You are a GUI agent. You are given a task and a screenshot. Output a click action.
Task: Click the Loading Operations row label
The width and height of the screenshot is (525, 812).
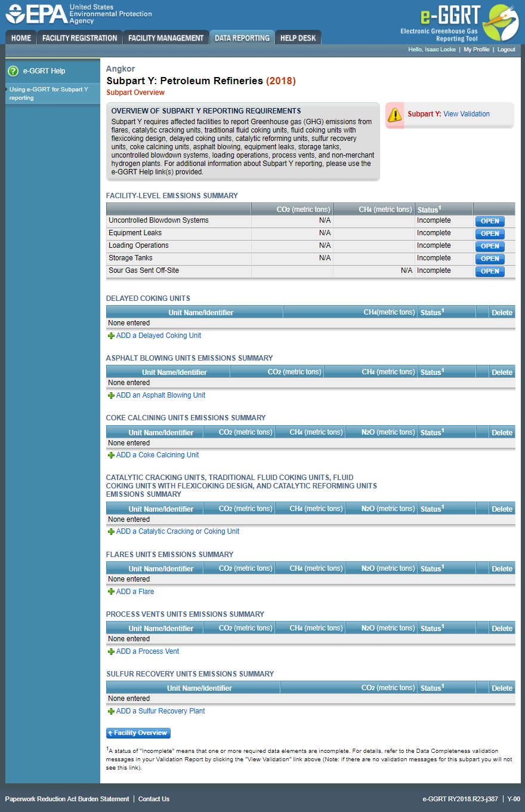click(x=138, y=245)
